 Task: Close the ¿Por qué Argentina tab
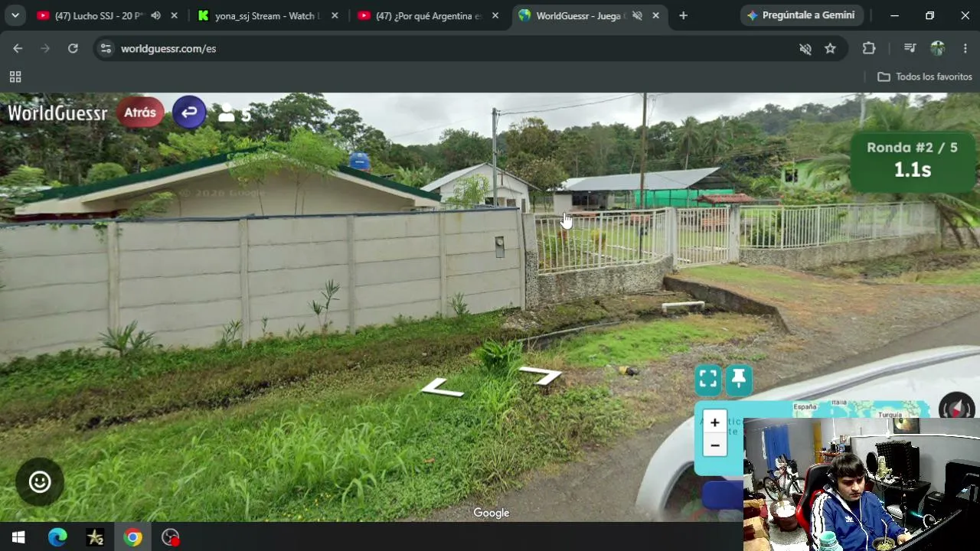pos(495,15)
